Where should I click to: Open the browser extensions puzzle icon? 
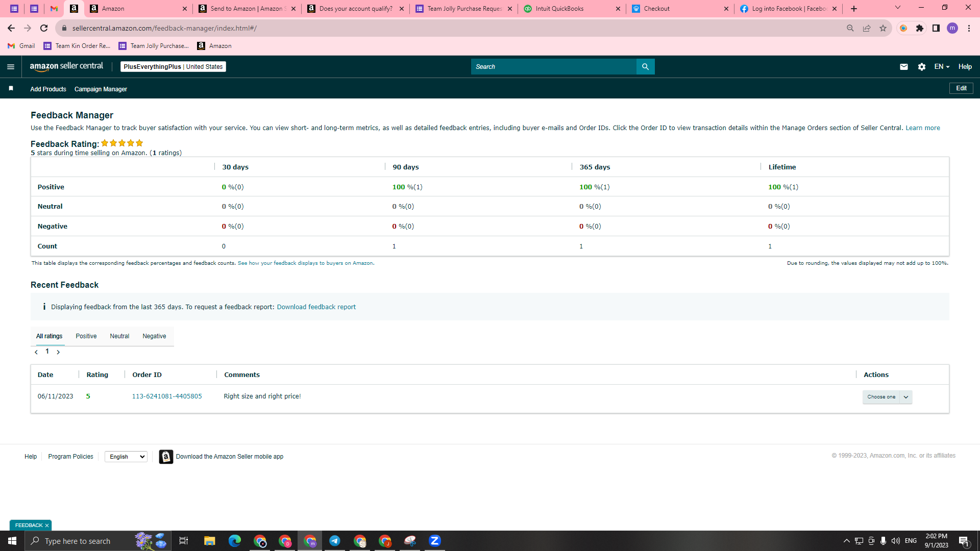coord(920,28)
